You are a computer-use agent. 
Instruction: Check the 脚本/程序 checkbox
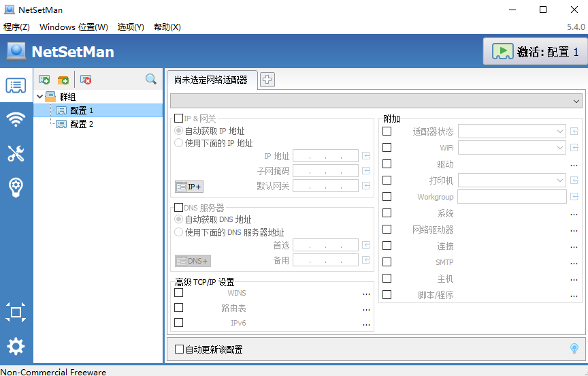387,295
